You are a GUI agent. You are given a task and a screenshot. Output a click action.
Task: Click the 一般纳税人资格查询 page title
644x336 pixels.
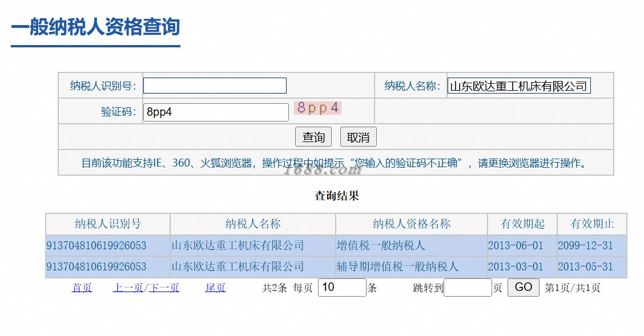[96, 27]
